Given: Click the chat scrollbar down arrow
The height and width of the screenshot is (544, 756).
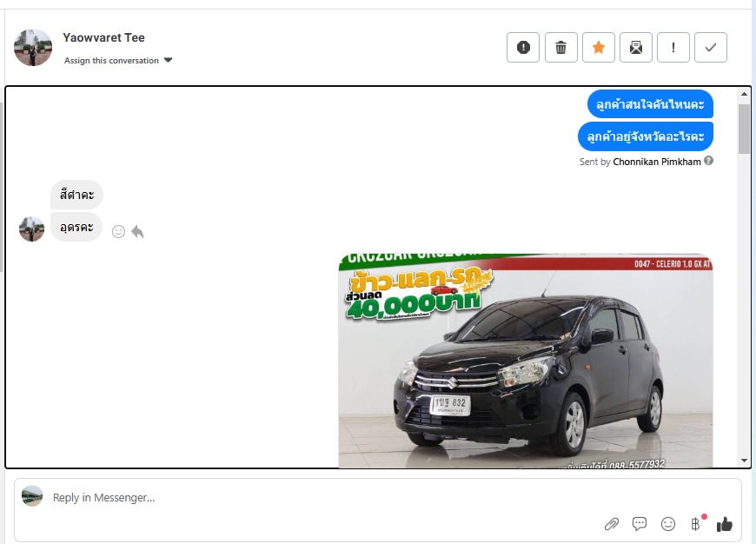Looking at the screenshot, I should point(744,461).
